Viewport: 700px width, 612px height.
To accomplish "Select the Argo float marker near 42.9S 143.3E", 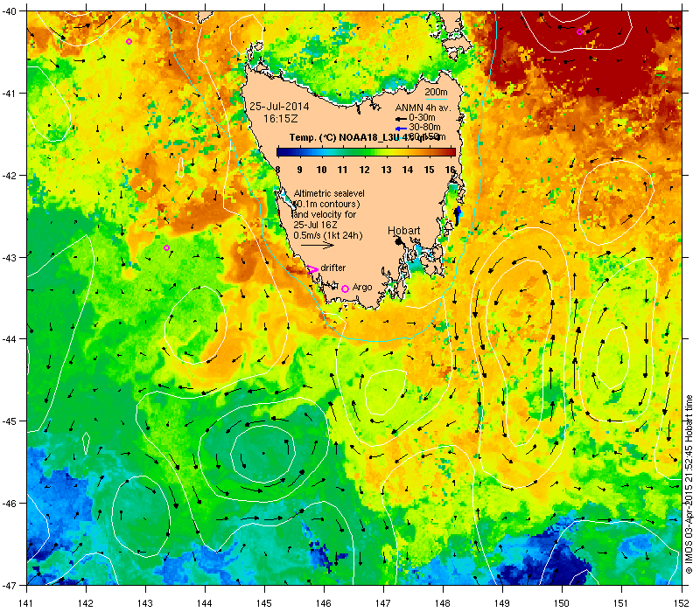I will point(166,247).
